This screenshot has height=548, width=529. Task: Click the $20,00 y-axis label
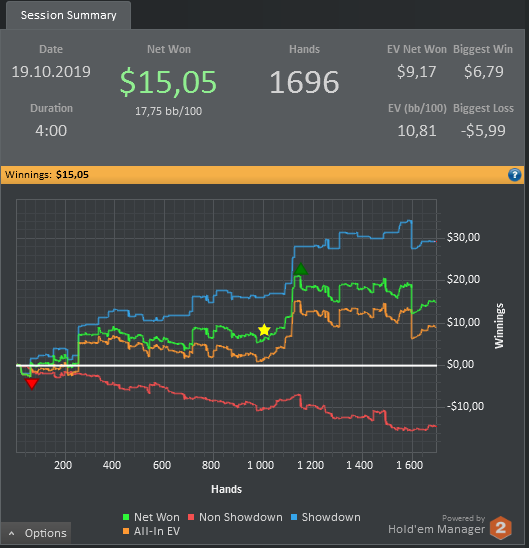(x=463, y=279)
